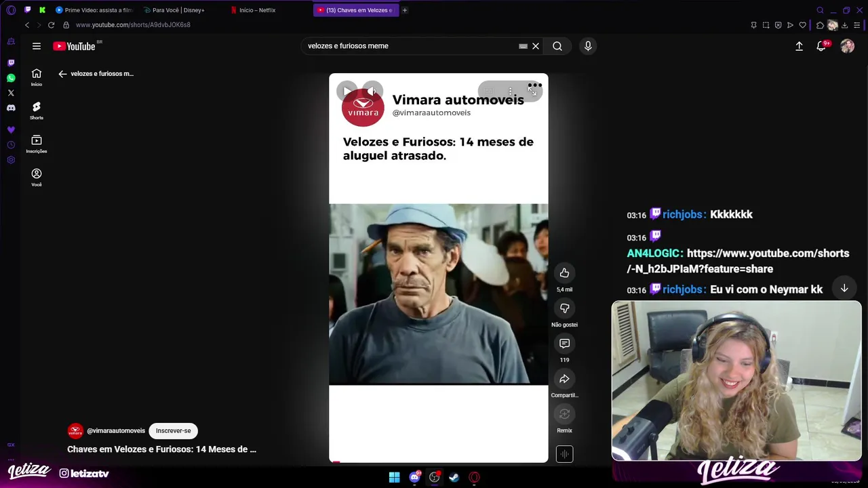Open @vimaraautomoveis channel link
The width and height of the screenshot is (868, 488).
pyautogui.click(x=116, y=430)
